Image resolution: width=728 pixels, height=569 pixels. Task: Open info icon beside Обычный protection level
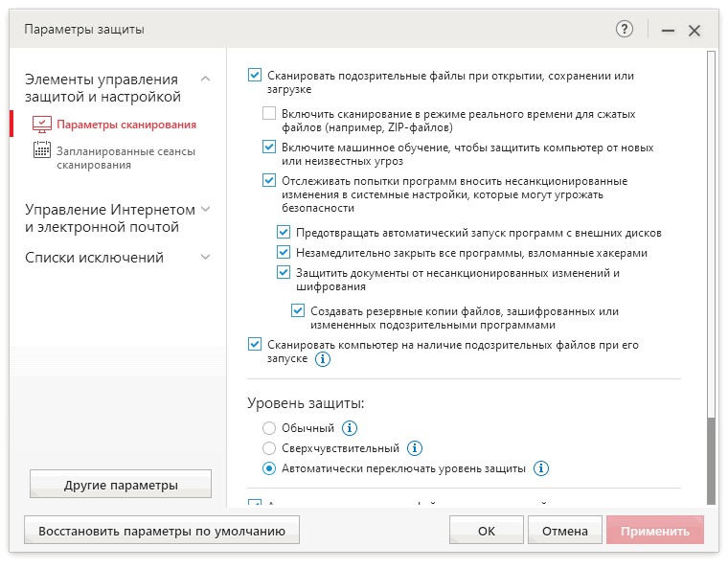(351, 428)
